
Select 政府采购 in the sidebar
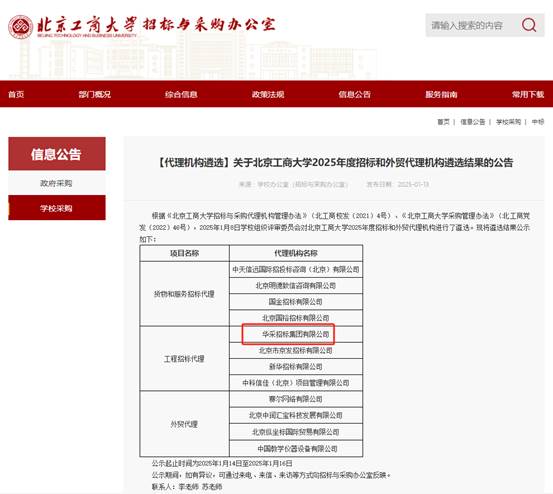(x=56, y=183)
